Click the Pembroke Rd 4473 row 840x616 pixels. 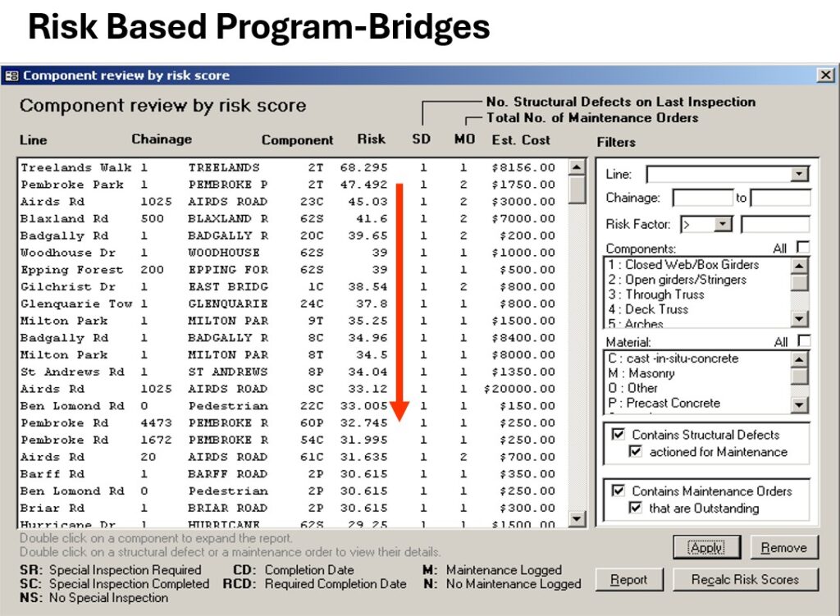(293, 423)
